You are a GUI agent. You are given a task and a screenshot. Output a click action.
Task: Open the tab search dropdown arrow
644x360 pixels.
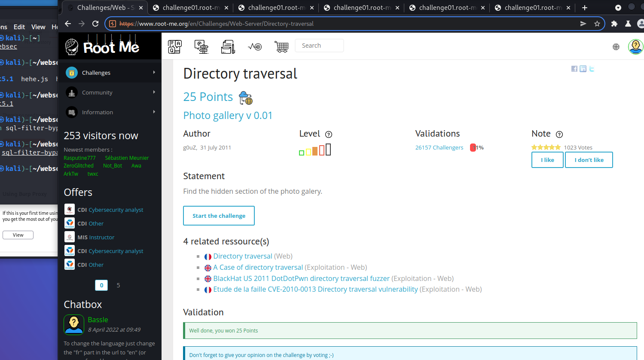pos(618,8)
